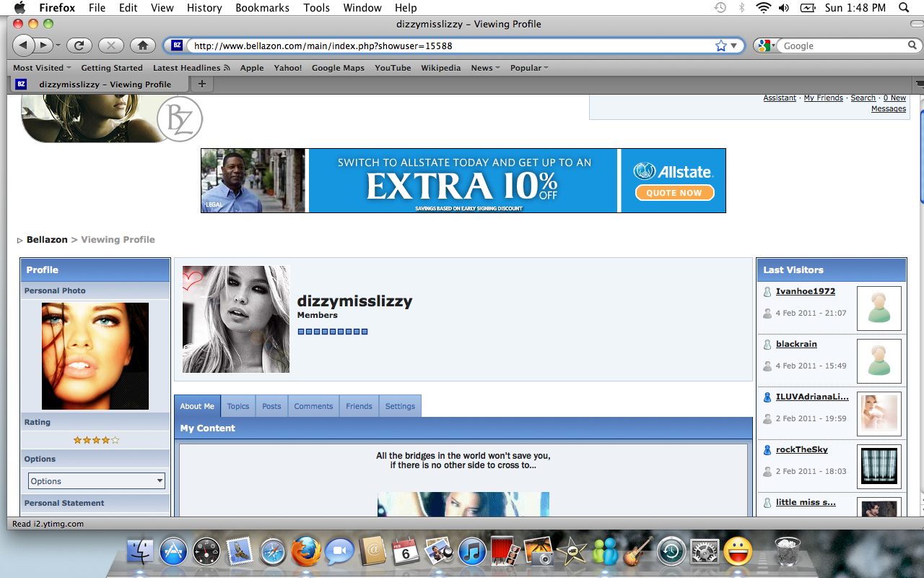The image size is (924, 578).
Task: Open a new tab with plus button
Action: [x=201, y=84]
